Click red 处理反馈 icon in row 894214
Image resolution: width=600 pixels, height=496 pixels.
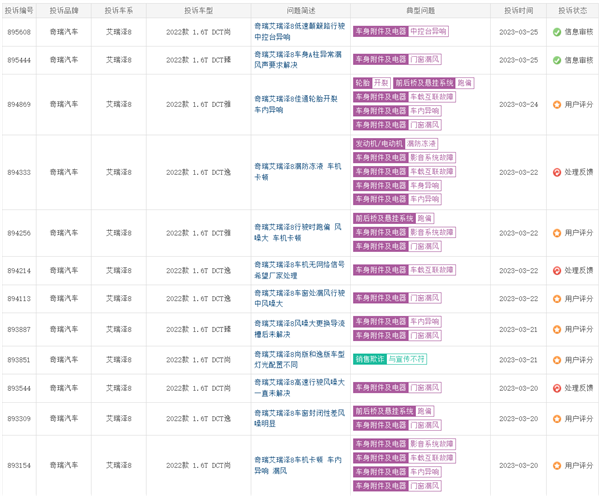point(557,271)
